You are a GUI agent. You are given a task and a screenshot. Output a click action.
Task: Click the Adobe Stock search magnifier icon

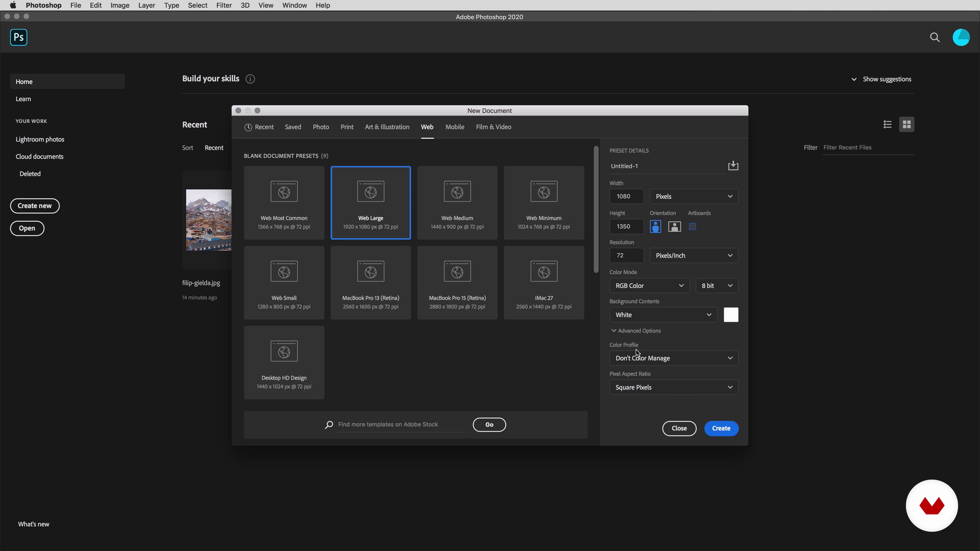(x=329, y=425)
